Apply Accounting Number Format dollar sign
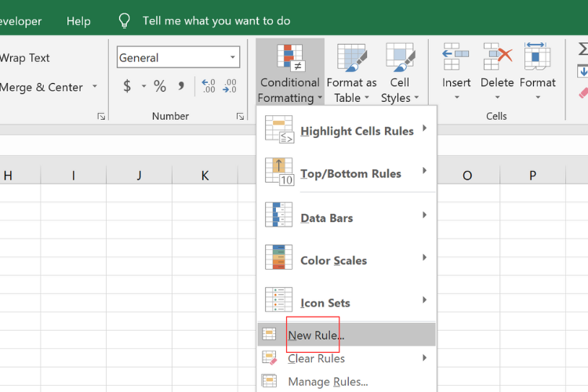Screen dimensions: 588x392 coord(127,86)
